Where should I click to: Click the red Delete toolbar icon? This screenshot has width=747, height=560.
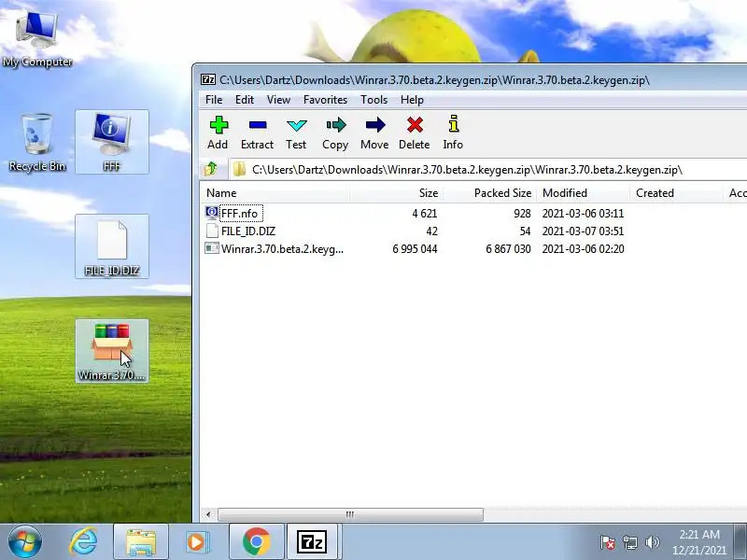[x=415, y=125]
